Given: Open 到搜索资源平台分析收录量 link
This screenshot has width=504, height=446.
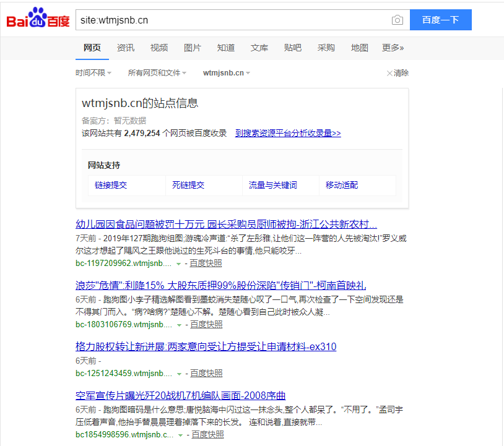Looking at the screenshot, I should tap(288, 133).
